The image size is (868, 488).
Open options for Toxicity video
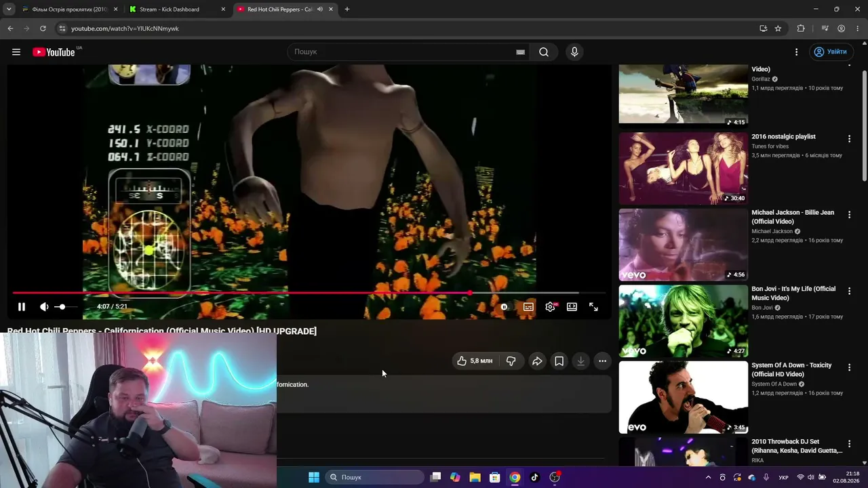[849, 367]
